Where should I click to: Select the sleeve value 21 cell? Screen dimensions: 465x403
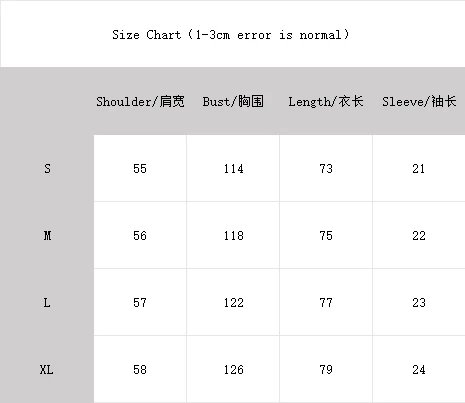[419, 168]
